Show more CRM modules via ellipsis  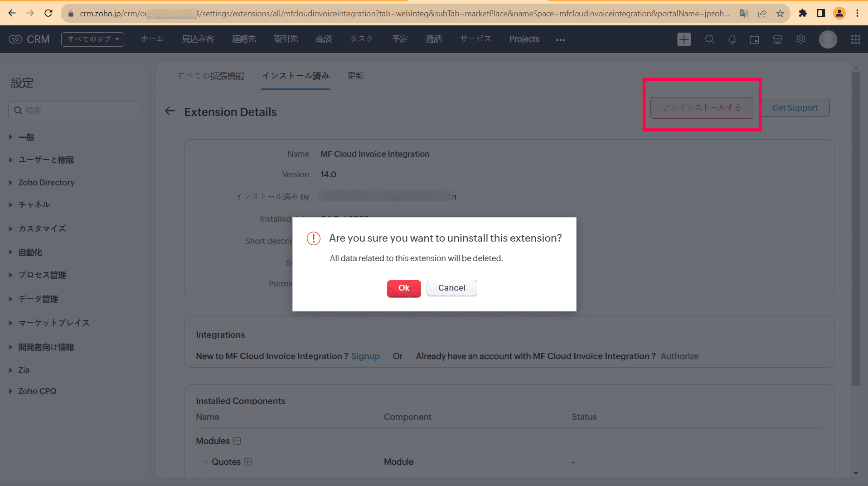coord(561,40)
